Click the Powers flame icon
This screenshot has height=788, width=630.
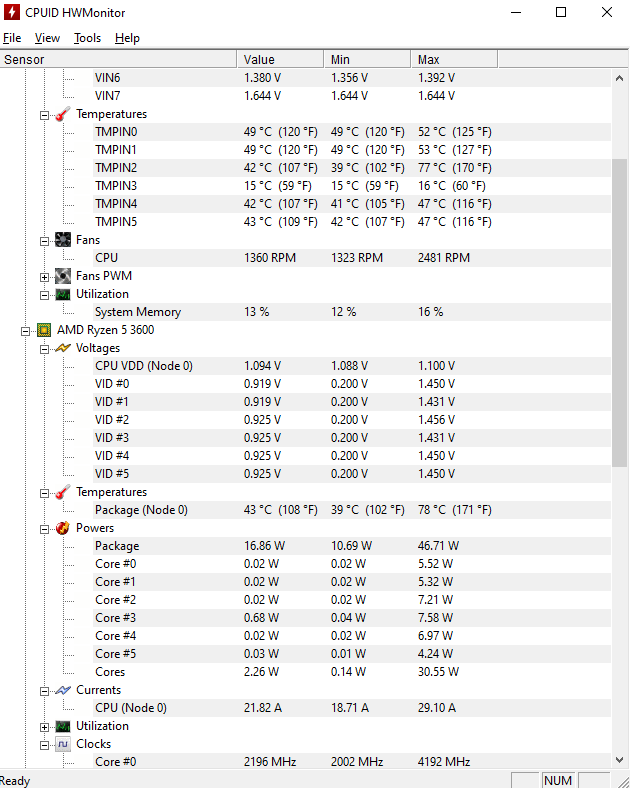pyautogui.click(x=63, y=528)
